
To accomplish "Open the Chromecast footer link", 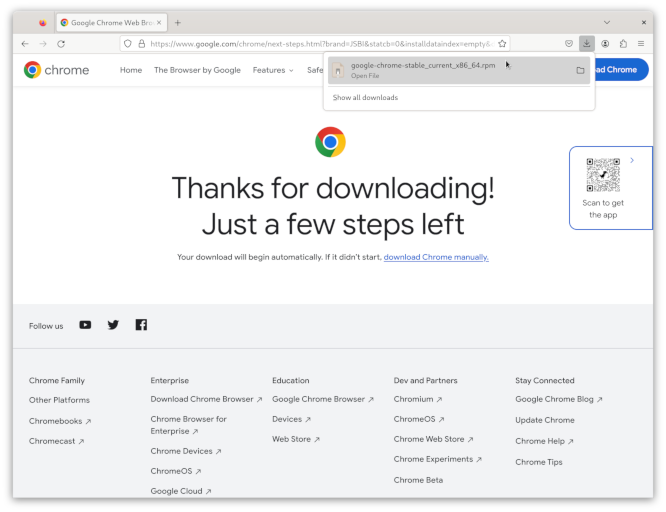I will point(56,441).
